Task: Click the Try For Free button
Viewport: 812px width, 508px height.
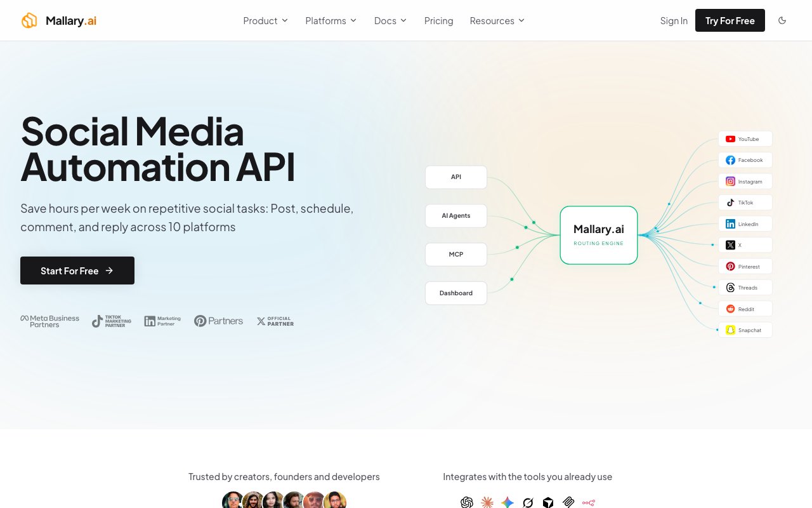Action: (730, 20)
